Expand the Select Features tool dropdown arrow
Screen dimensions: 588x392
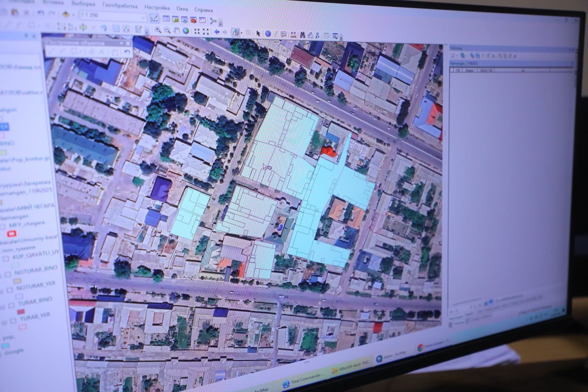pyautogui.click(x=242, y=33)
